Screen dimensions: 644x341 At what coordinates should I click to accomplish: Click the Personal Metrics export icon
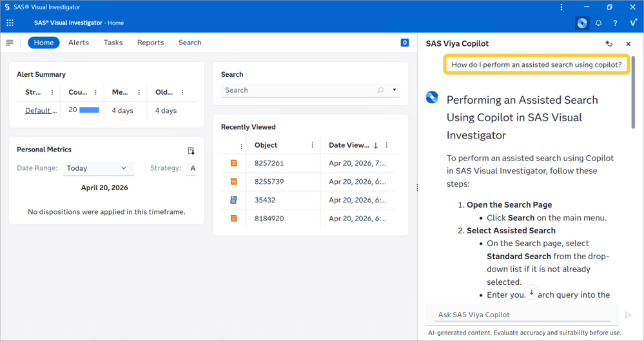pos(191,151)
